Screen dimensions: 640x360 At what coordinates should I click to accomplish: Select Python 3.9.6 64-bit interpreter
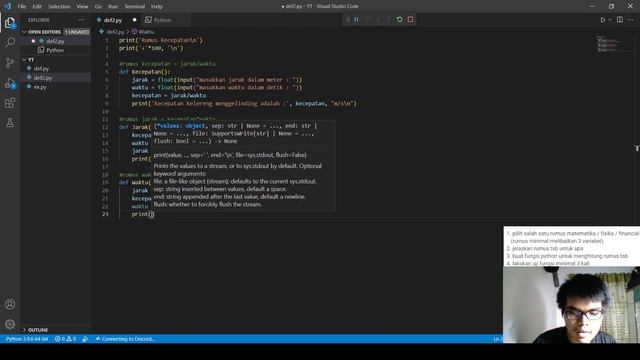pos(27,339)
